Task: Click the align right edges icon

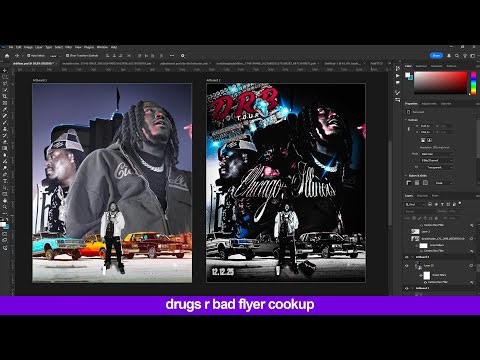Action: point(121,56)
